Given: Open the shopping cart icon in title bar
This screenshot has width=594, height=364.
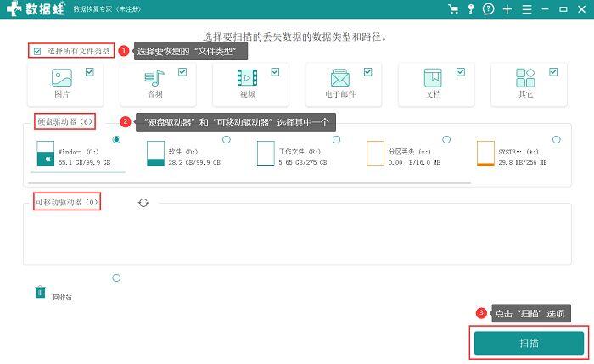Looking at the screenshot, I should tap(453, 9).
